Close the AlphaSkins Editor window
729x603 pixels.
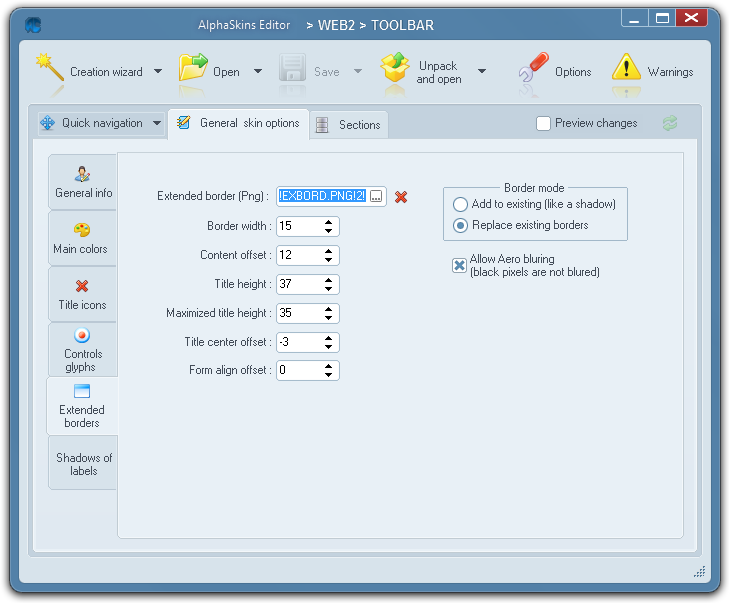coord(692,18)
